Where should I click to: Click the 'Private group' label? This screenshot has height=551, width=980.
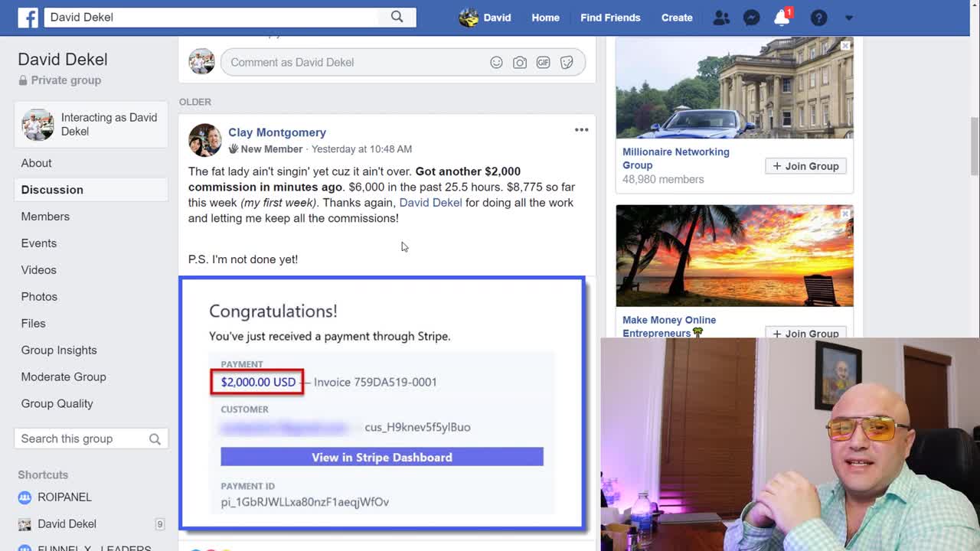coord(66,80)
